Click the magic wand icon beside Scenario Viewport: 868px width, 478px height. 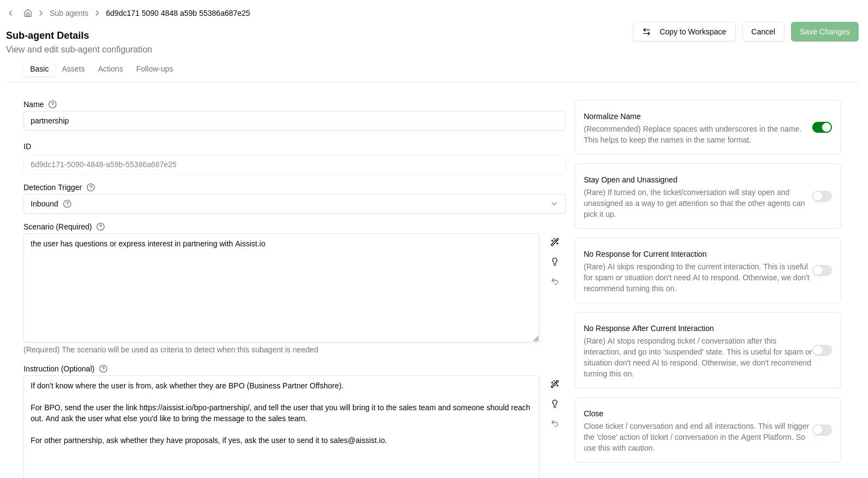click(555, 242)
